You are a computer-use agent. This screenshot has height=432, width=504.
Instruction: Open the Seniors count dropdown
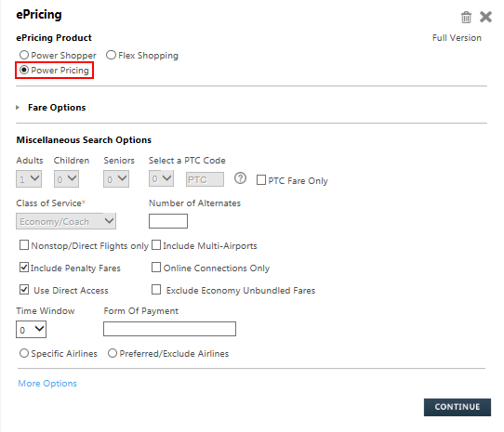(116, 179)
